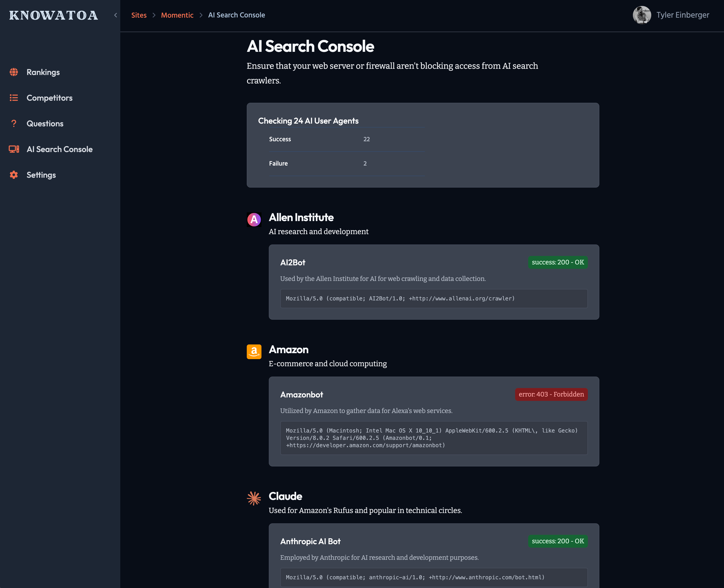The image size is (724, 588).
Task: Click the Claude starburst logo icon
Action: pos(254,498)
